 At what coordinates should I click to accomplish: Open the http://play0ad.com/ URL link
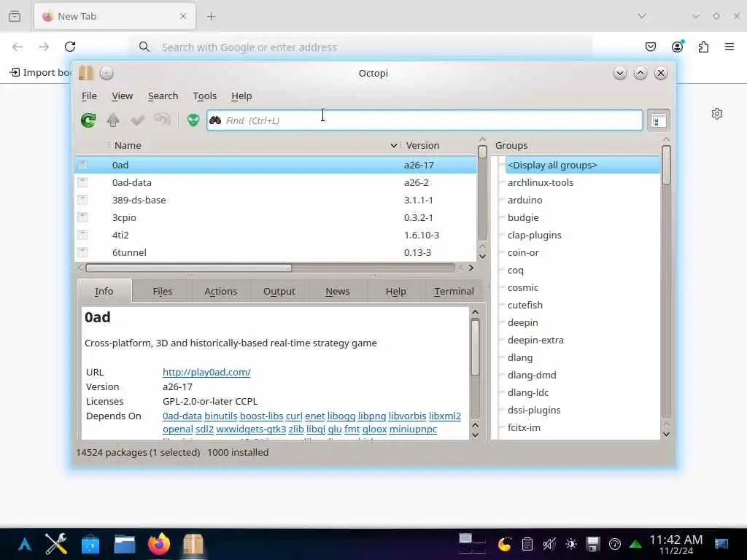206,372
